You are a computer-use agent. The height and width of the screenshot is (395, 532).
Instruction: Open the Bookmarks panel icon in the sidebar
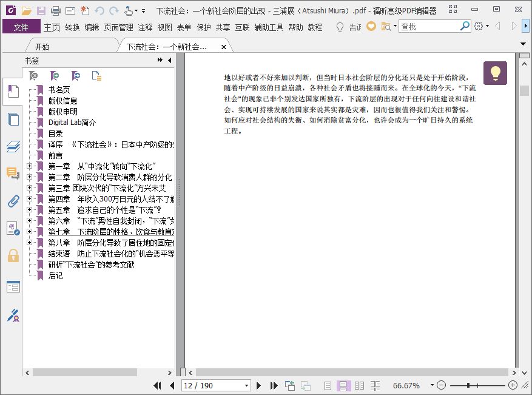click(x=13, y=91)
